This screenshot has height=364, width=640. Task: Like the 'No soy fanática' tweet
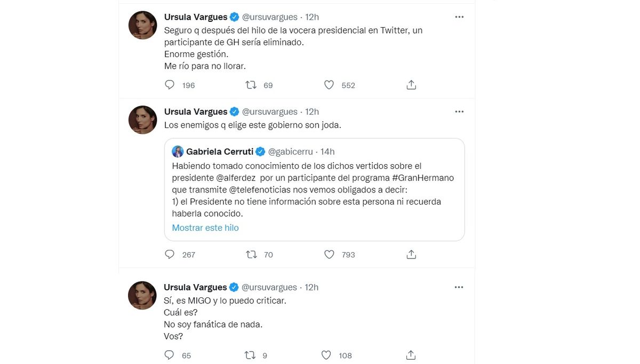326,355
